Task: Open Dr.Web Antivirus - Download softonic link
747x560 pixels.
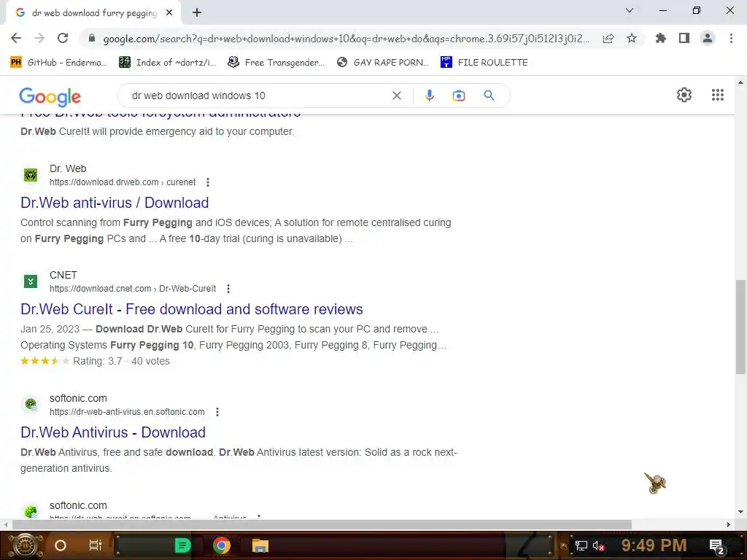Action: pos(113,432)
